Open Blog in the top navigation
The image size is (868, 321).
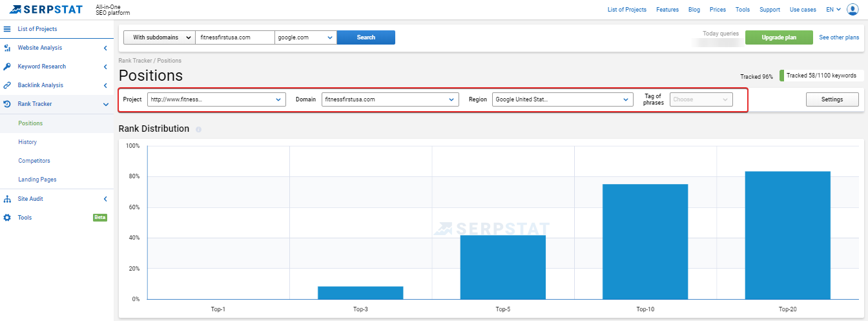694,10
